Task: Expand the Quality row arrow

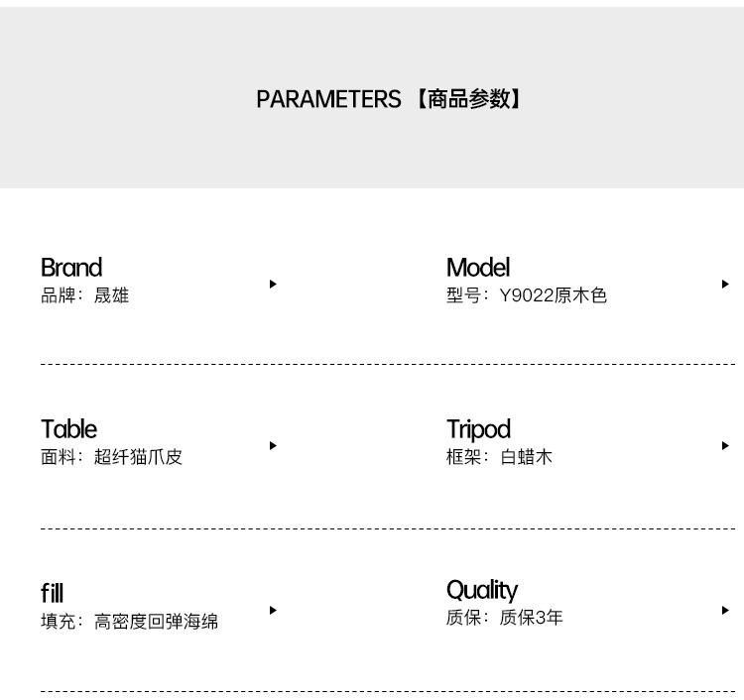Action: pyautogui.click(x=725, y=611)
